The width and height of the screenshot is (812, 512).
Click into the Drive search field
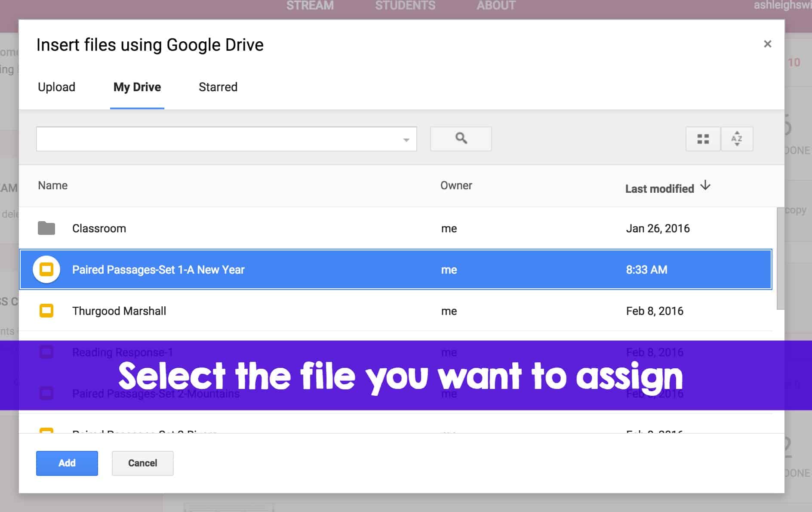click(226, 139)
